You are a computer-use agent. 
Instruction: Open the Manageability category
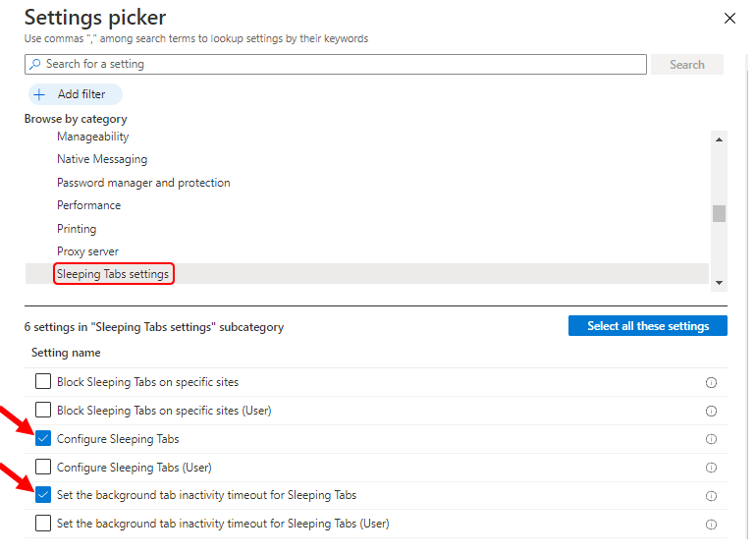[x=93, y=137]
